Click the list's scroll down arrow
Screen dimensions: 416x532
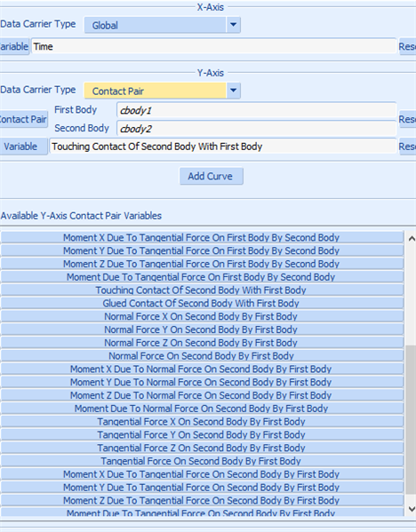pyautogui.click(x=412, y=509)
